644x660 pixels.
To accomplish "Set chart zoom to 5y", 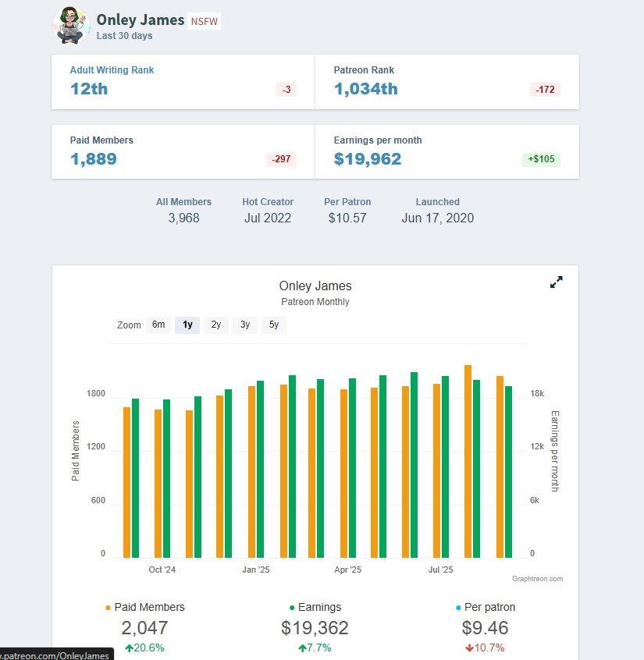I will [274, 325].
